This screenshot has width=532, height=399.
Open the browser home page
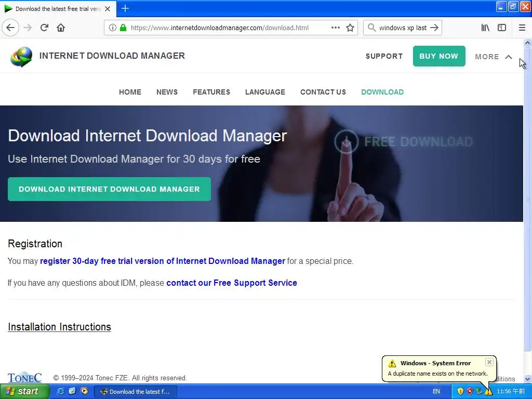click(61, 28)
